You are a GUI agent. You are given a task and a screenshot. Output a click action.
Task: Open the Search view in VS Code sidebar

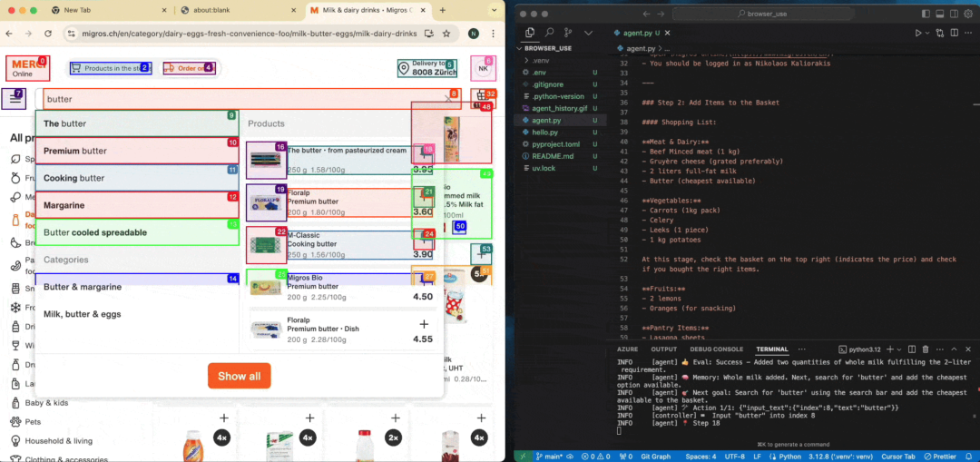[x=549, y=33]
